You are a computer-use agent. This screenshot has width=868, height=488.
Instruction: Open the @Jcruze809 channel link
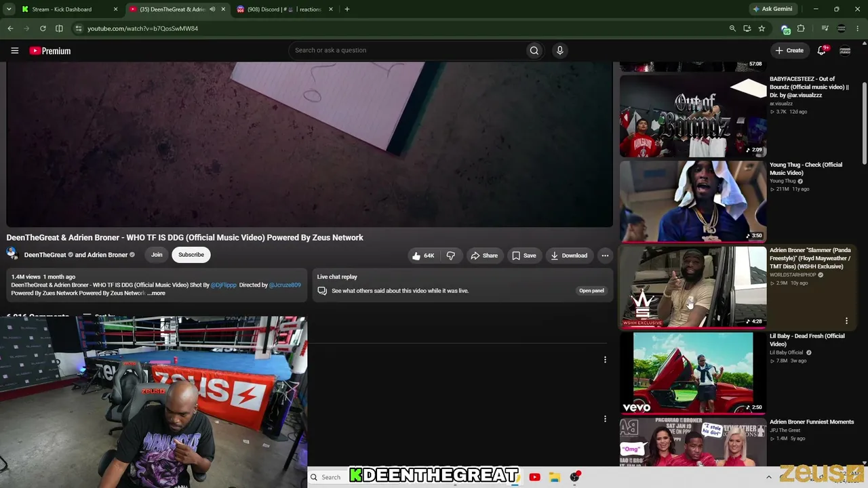click(x=285, y=285)
